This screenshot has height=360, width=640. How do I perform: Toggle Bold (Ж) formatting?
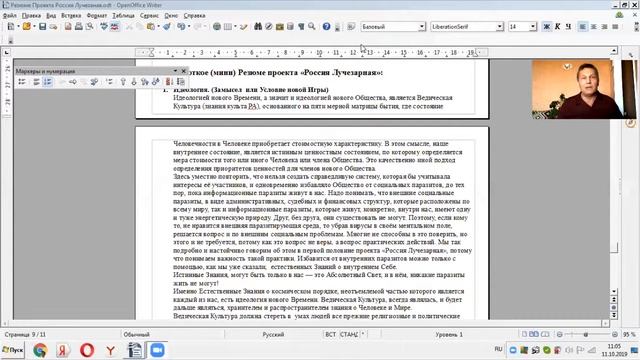pyautogui.click(x=547, y=27)
